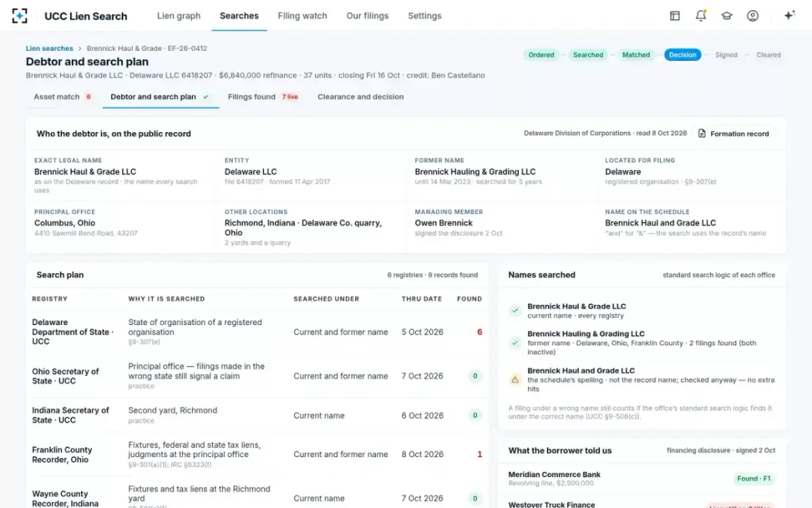Image resolution: width=812 pixels, height=508 pixels.
Task: Select the Cleared stage step
Action: click(769, 55)
